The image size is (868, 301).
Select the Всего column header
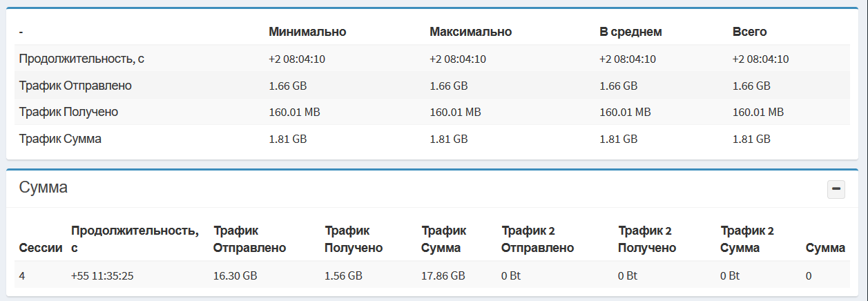(749, 32)
